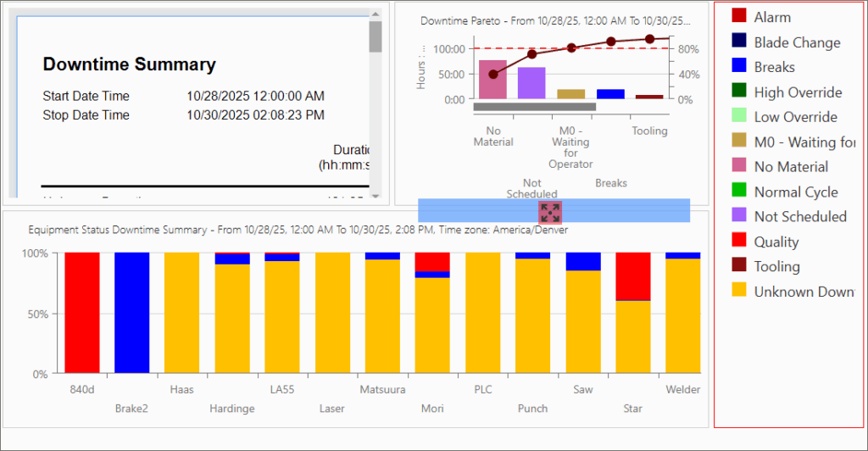
Task: Click the Not Scheduled purple Pareto bar
Action: [x=531, y=83]
